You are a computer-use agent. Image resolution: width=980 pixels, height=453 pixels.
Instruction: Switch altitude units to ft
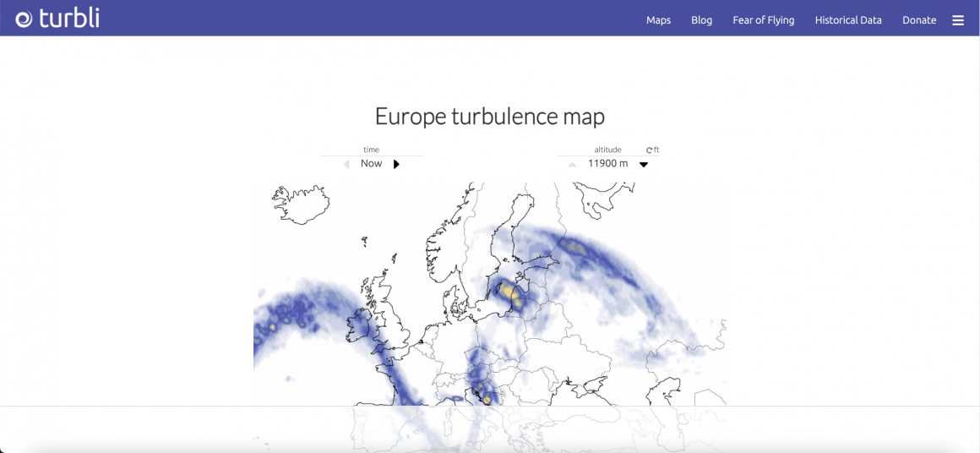click(x=652, y=150)
